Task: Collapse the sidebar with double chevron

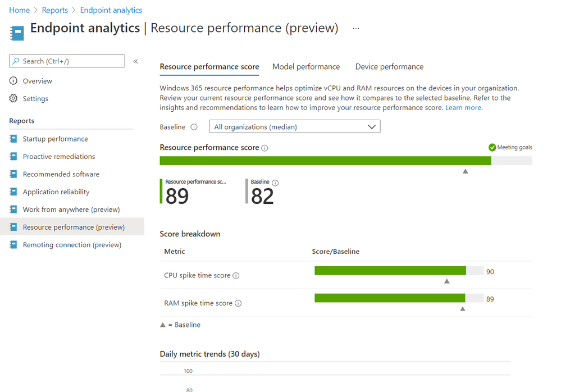Action: [135, 61]
